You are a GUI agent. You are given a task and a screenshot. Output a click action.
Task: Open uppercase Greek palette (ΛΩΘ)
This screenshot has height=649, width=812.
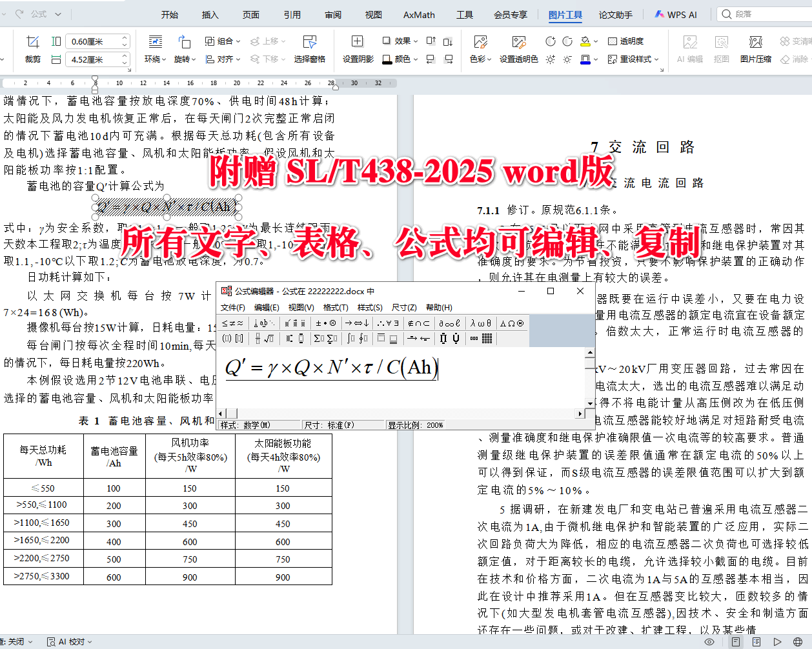coord(512,323)
